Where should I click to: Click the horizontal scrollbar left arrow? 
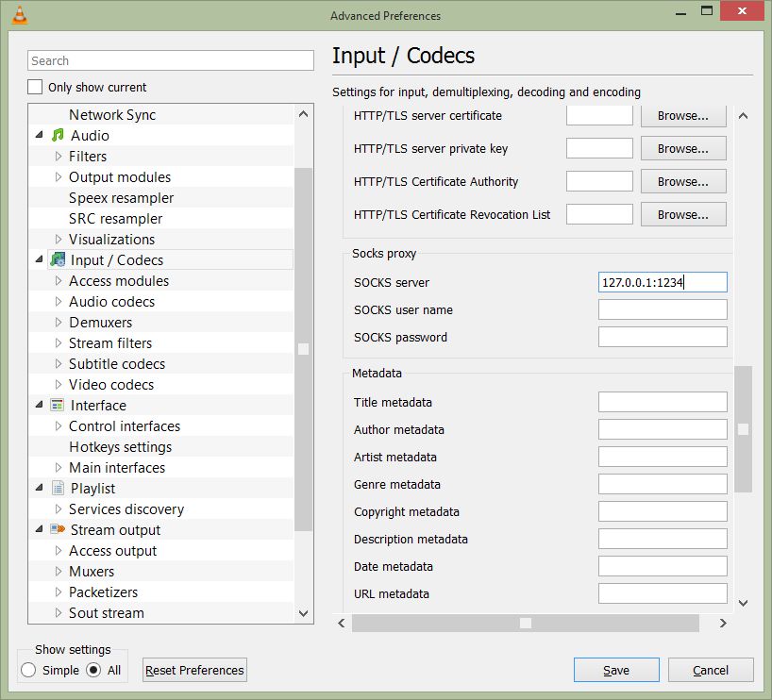(x=342, y=624)
